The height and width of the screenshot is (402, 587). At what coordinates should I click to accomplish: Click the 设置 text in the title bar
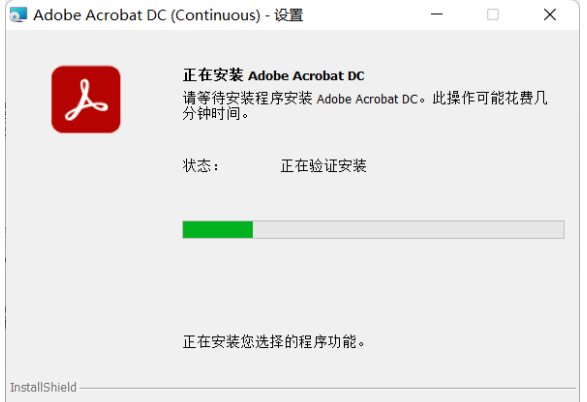coord(289,15)
